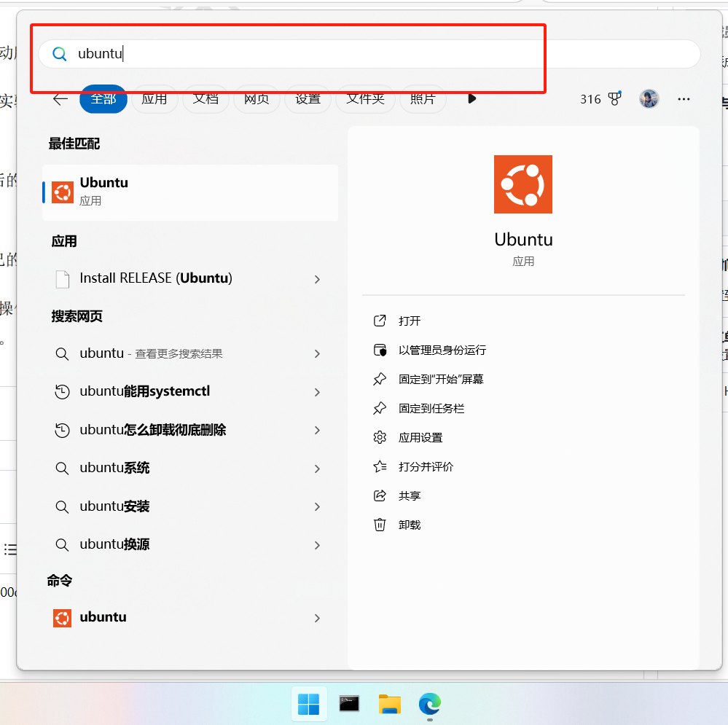Switch to the 应用 filter tab
Screen dimensions: 728x725
(154, 99)
